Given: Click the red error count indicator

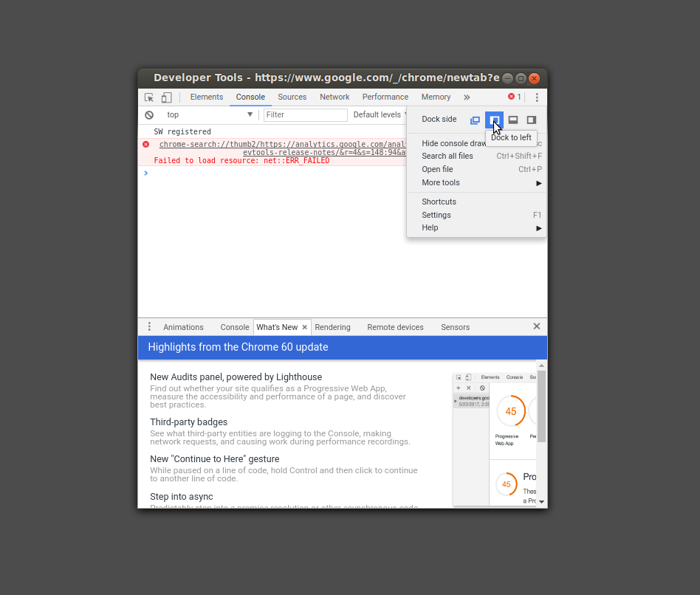Looking at the screenshot, I should pyautogui.click(x=515, y=97).
